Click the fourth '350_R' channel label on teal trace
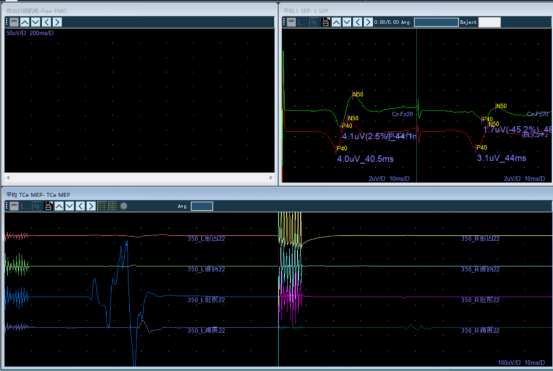553x371 pixels. (480, 331)
